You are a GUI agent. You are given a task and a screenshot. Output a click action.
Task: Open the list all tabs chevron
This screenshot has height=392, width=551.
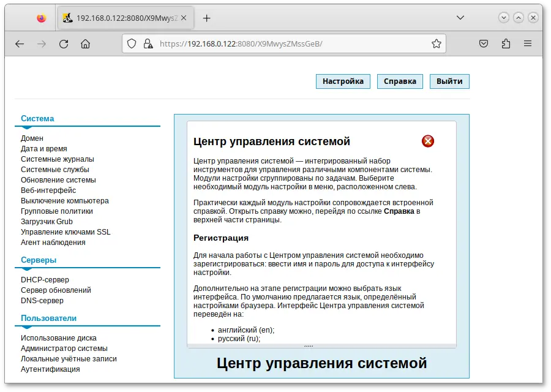[x=460, y=18]
